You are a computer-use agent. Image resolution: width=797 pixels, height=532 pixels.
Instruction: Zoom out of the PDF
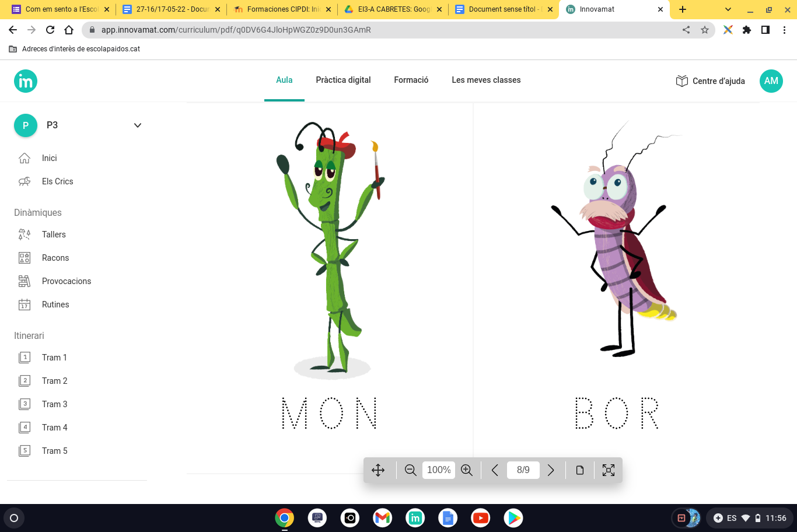[x=411, y=470]
